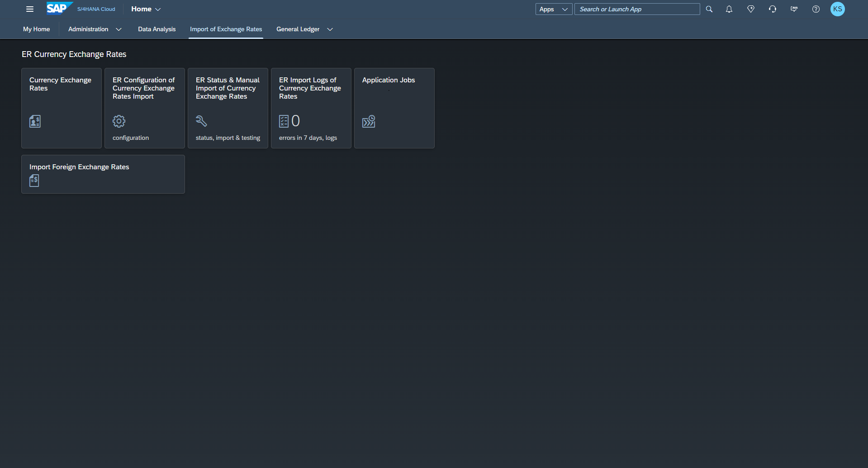This screenshot has height=468, width=868.
Task: Click the search magnifier icon
Action: pyautogui.click(x=709, y=9)
